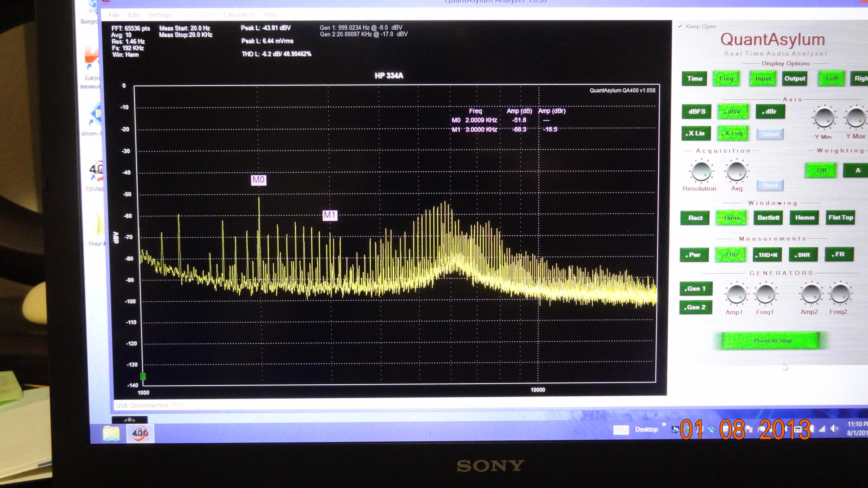Toggle the Freq display button
Screen dimensions: 868x488
tap(726, 78)
